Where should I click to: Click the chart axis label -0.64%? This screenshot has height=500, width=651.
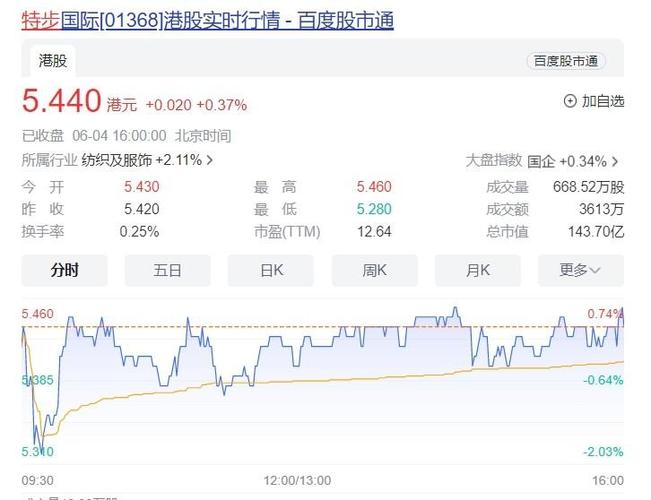click(x=603, y=380)
